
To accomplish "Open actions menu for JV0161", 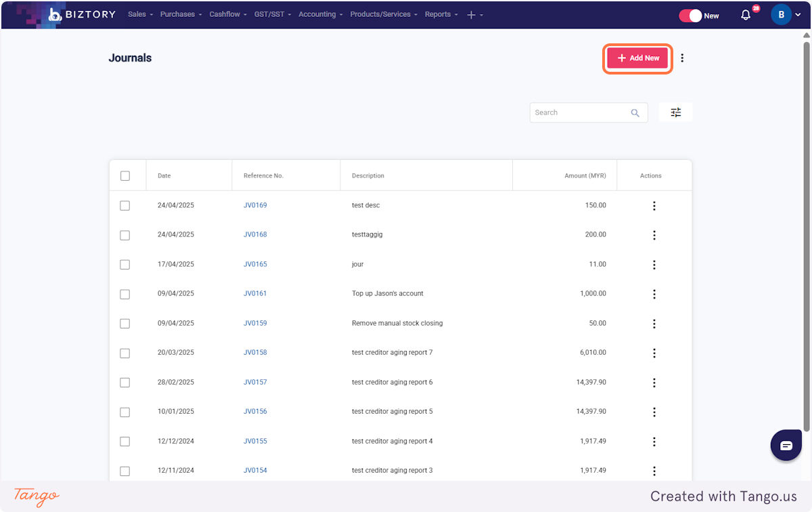I will 654,294.
